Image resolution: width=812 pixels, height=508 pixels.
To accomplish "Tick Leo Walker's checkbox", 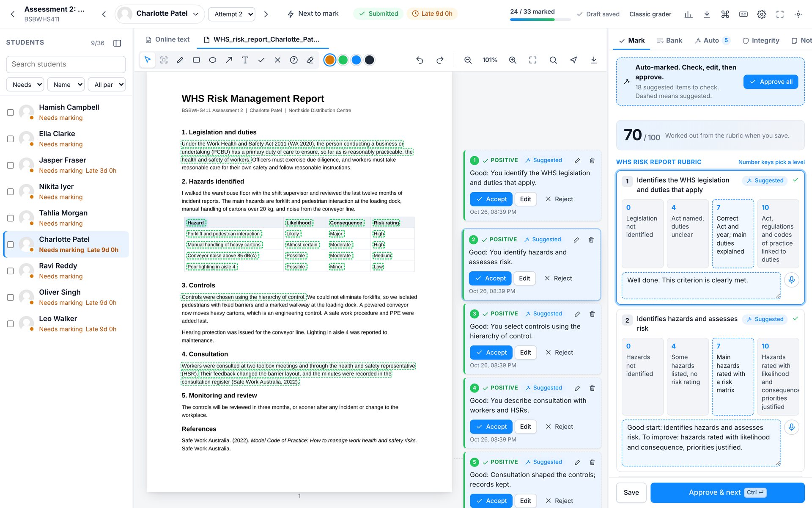I will tap(11, 324).
